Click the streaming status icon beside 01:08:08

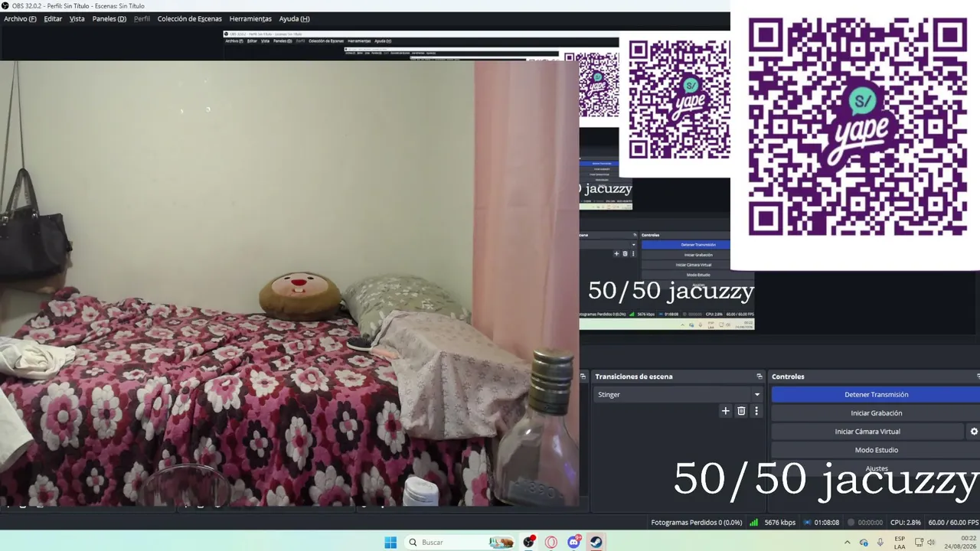pos(807,523)
